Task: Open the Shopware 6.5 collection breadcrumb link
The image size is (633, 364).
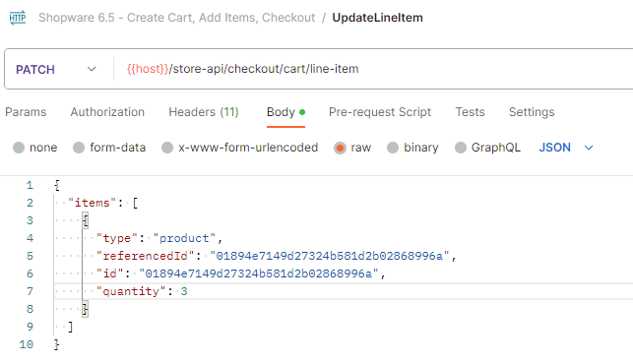Action: 176,18
